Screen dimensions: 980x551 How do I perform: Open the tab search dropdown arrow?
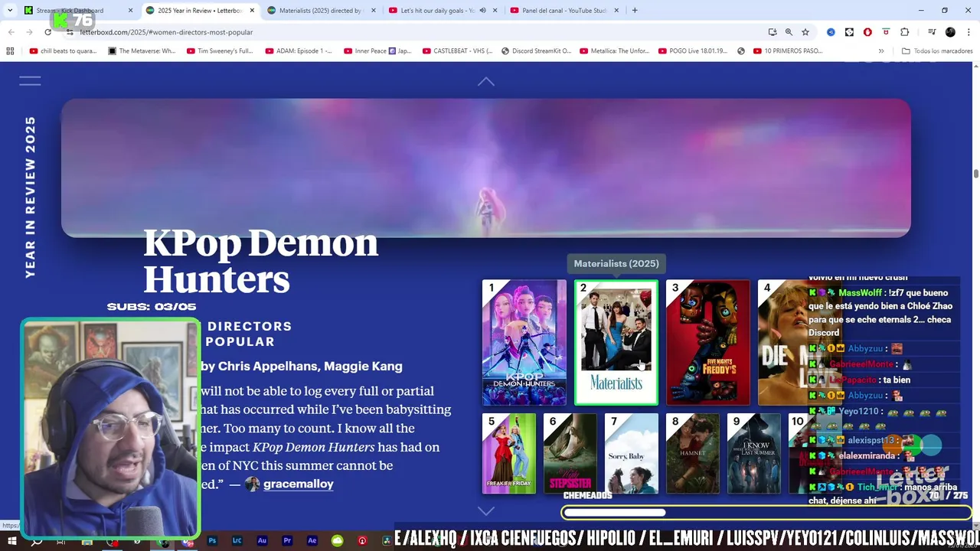pos(9,11)
